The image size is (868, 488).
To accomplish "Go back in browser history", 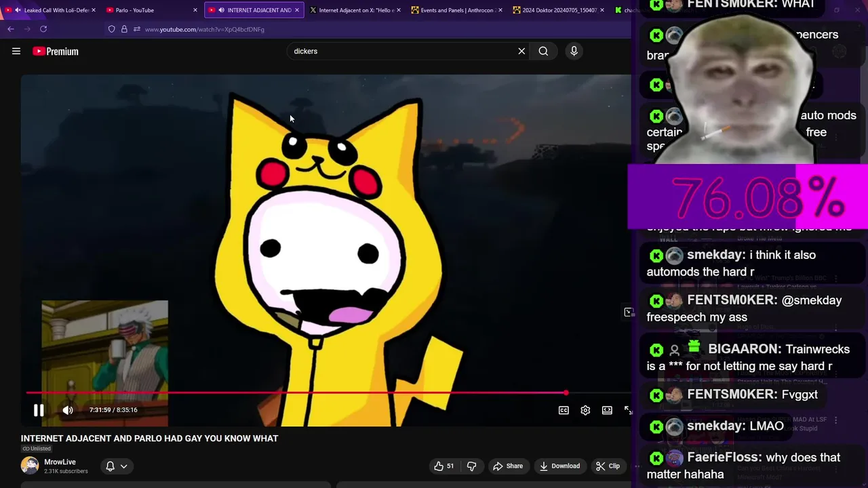I will click(x=11, y=29).
